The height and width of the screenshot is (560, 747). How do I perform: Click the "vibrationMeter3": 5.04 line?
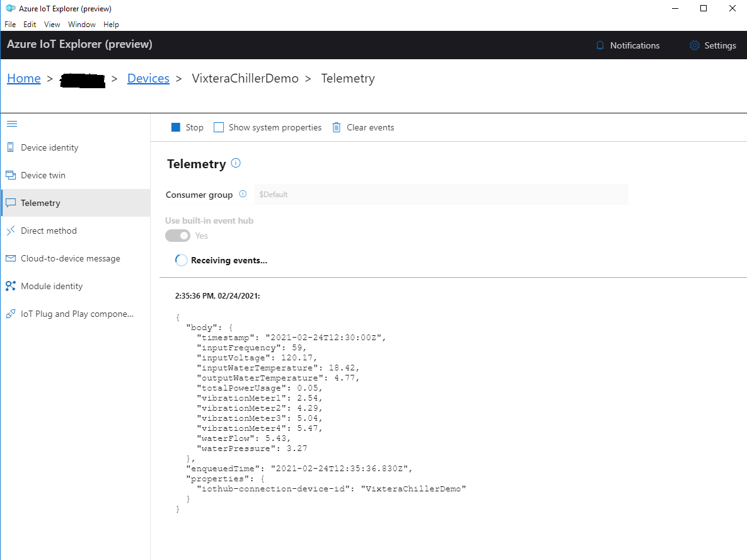point(259,418)
